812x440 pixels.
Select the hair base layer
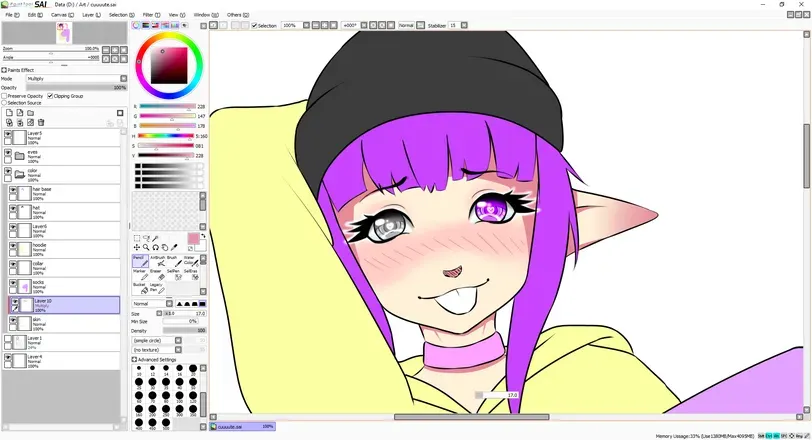(64, 194)
